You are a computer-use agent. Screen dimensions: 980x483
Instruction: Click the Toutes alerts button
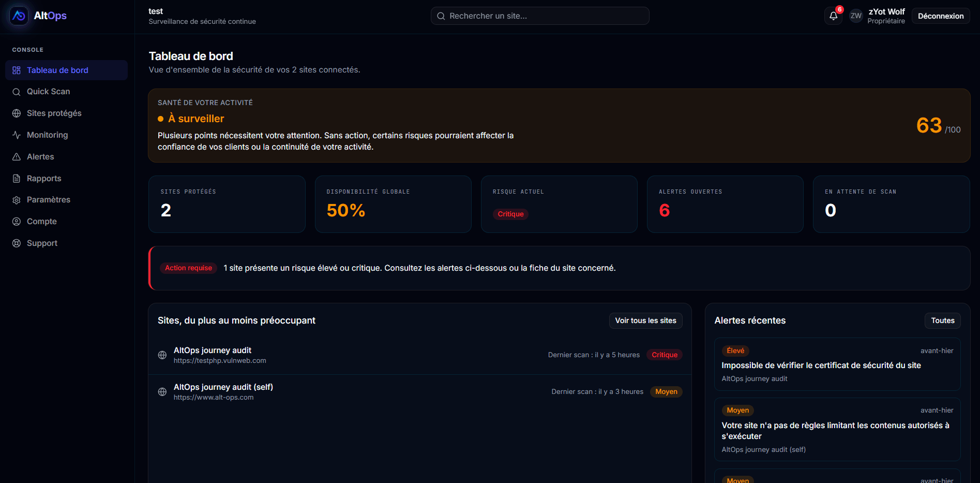[x=943, y=320]
